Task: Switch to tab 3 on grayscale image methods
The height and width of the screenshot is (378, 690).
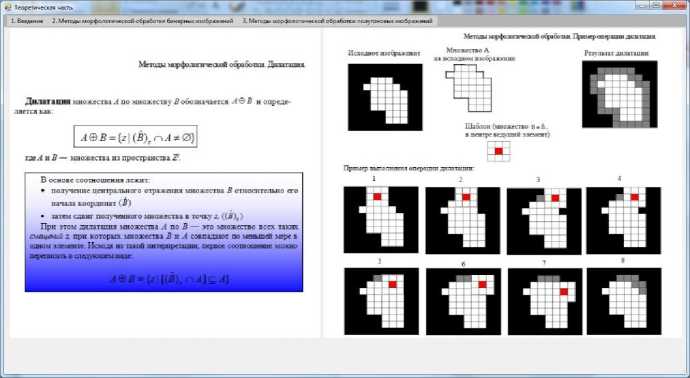Action: click(x=337, y=21)
